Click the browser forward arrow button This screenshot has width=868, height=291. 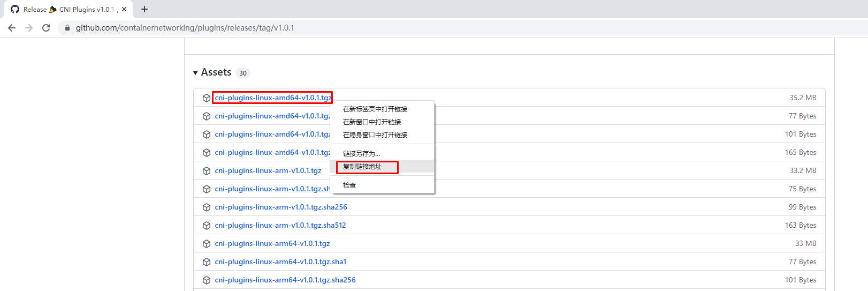coord(29,28)
